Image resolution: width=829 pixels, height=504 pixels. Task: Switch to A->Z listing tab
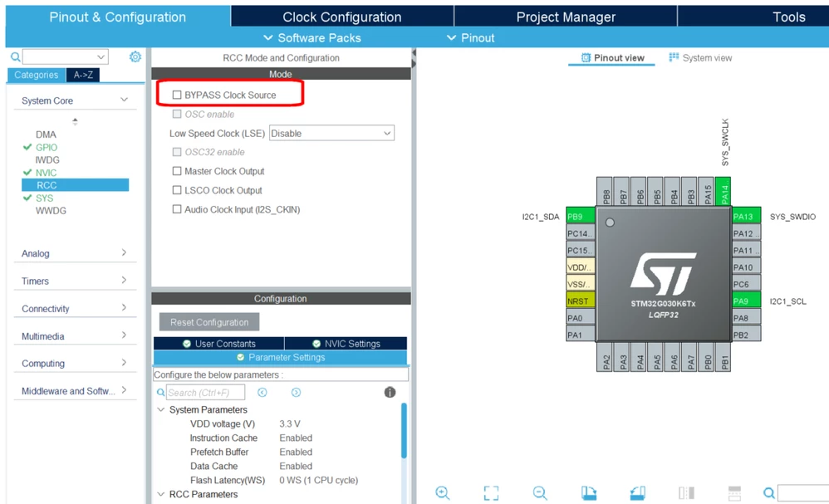(83, 75)
